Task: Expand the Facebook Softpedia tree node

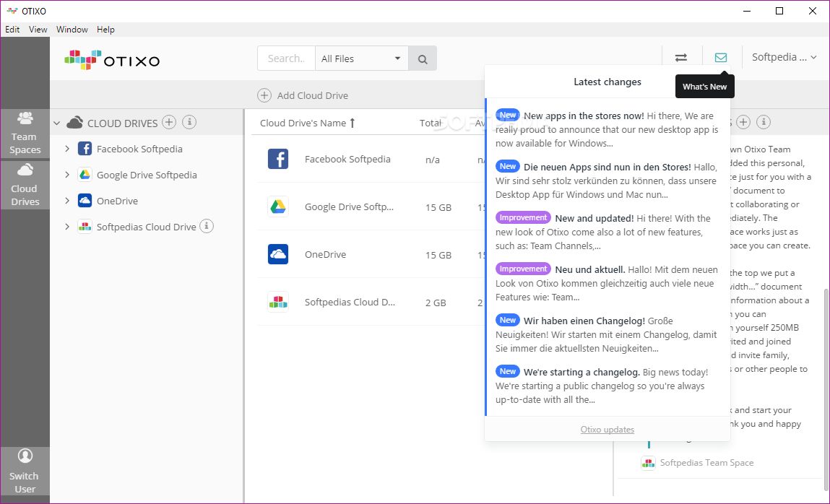Action: [66, 149]
